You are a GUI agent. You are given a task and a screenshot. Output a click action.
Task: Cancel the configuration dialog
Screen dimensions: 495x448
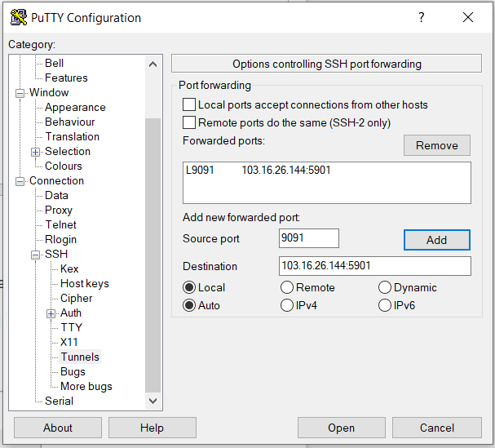437,428
